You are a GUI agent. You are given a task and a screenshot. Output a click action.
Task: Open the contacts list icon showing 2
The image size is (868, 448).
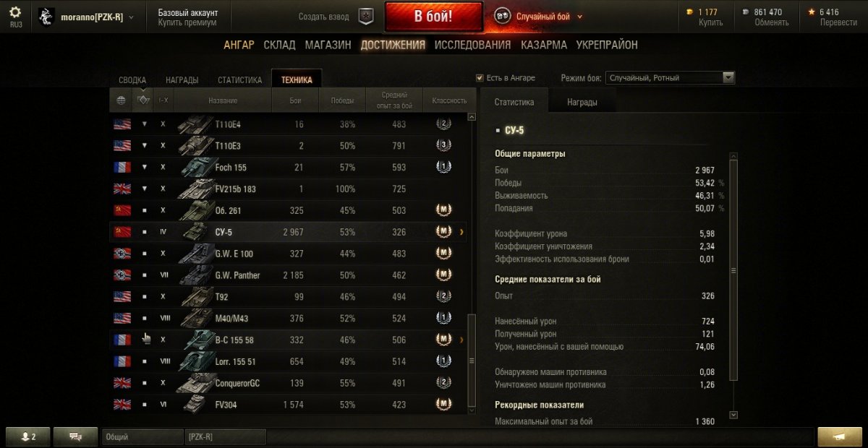point(28,436)
